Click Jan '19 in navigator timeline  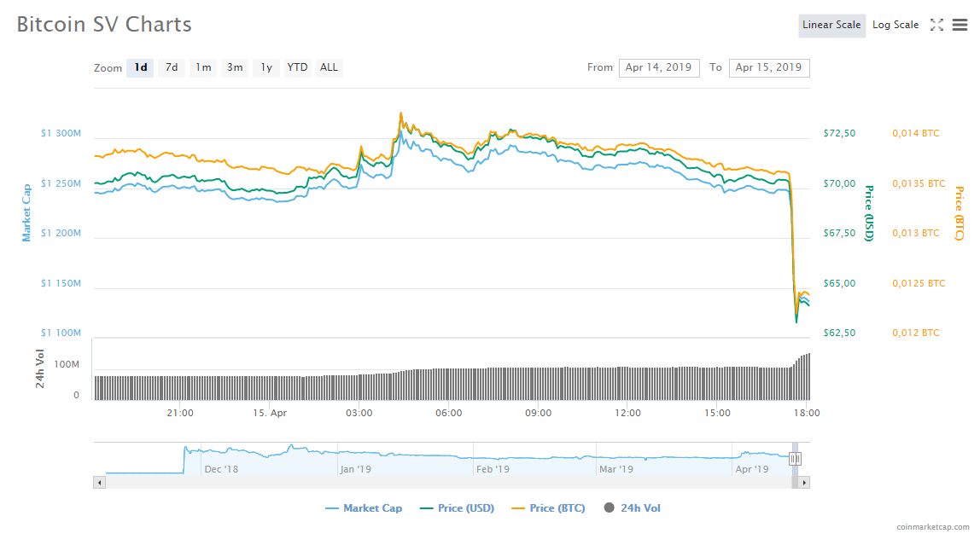(x=356, y=469)
